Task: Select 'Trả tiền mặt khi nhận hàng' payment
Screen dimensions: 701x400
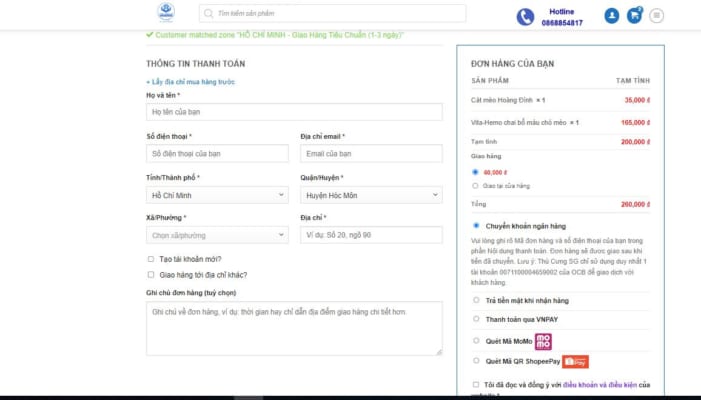Action: (476, 299)
